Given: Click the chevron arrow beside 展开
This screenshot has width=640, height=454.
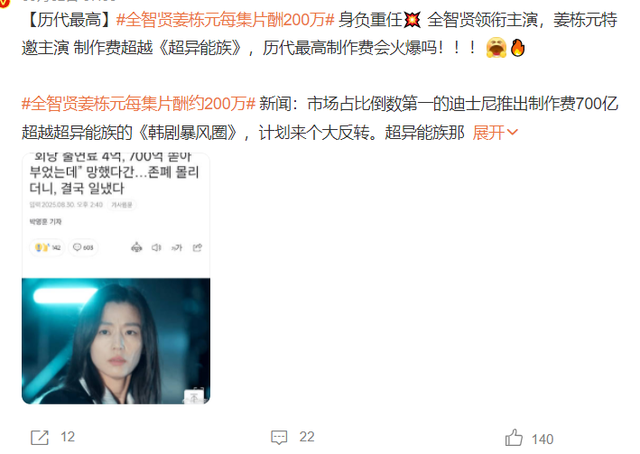Looking at the screenshot, I should (x=512, y=132).
